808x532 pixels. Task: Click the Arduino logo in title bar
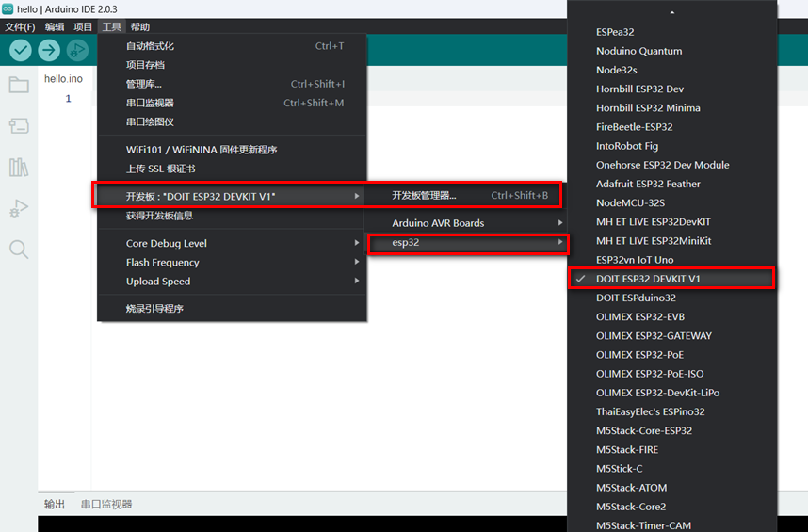8,8
